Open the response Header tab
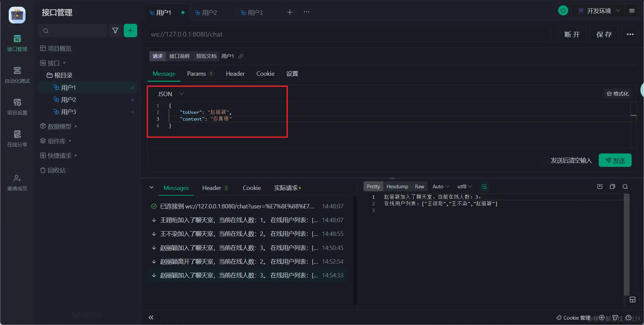 [215, 188]
